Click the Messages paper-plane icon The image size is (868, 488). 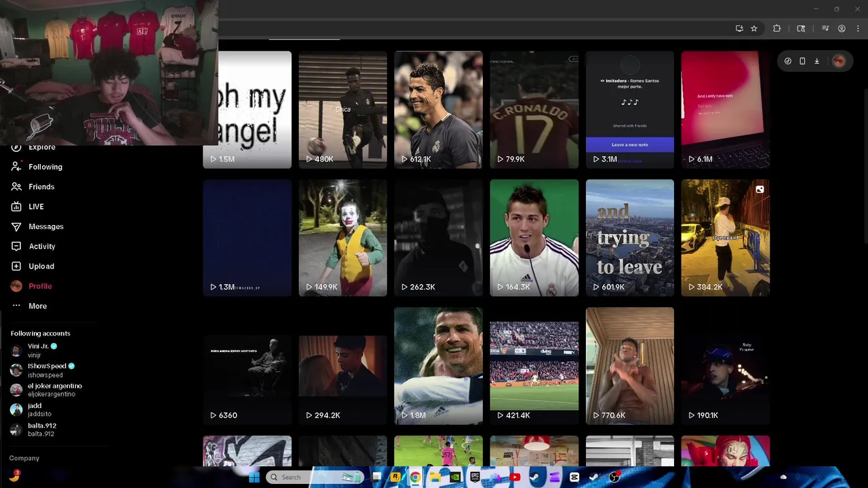pos(16,226)
